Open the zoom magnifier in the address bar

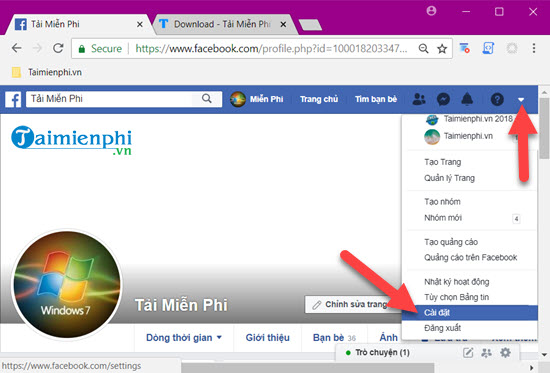pos(423,48)
